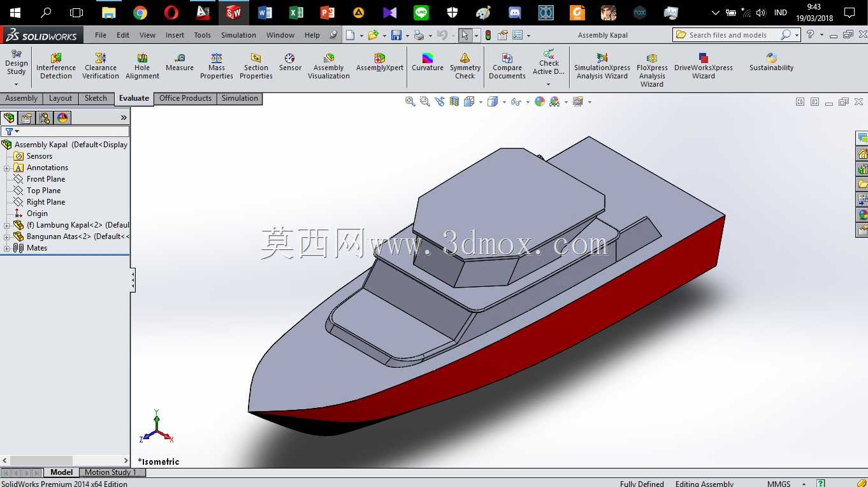The image size is (868, 487).
Task: Open Mass Properties
Action: 217,66
